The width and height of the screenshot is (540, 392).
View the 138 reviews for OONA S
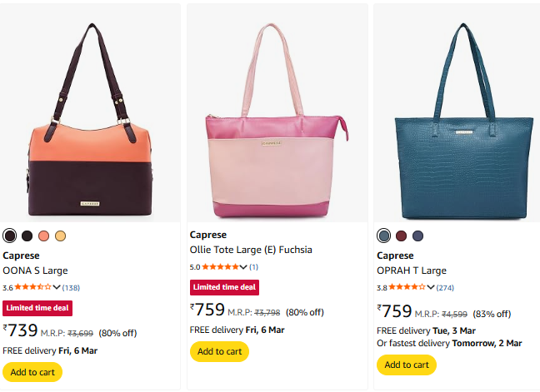[71, 288]
